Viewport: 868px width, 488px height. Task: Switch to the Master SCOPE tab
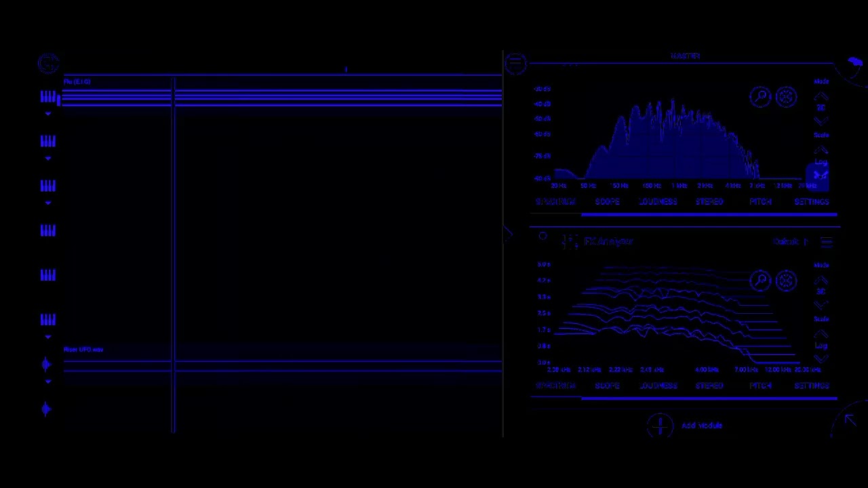pos(607,202)
